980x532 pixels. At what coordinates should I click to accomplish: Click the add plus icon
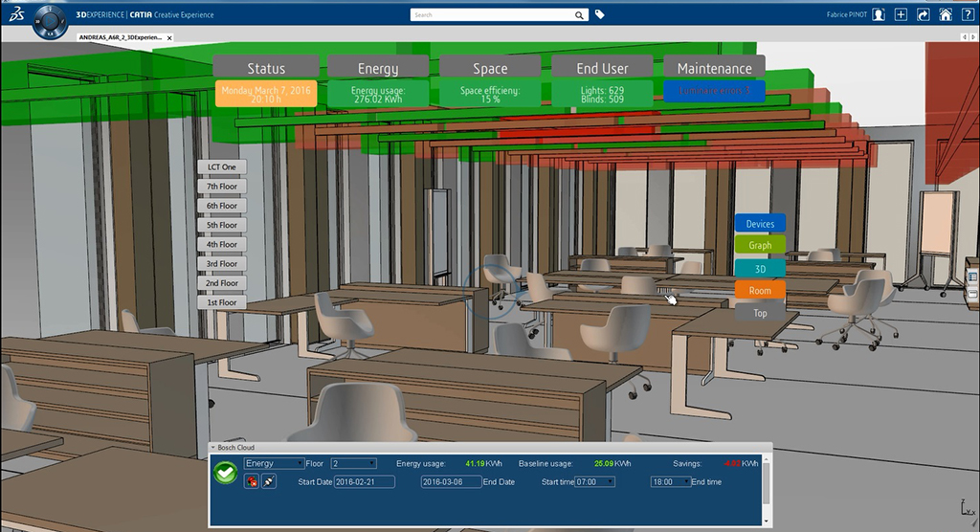901,15
